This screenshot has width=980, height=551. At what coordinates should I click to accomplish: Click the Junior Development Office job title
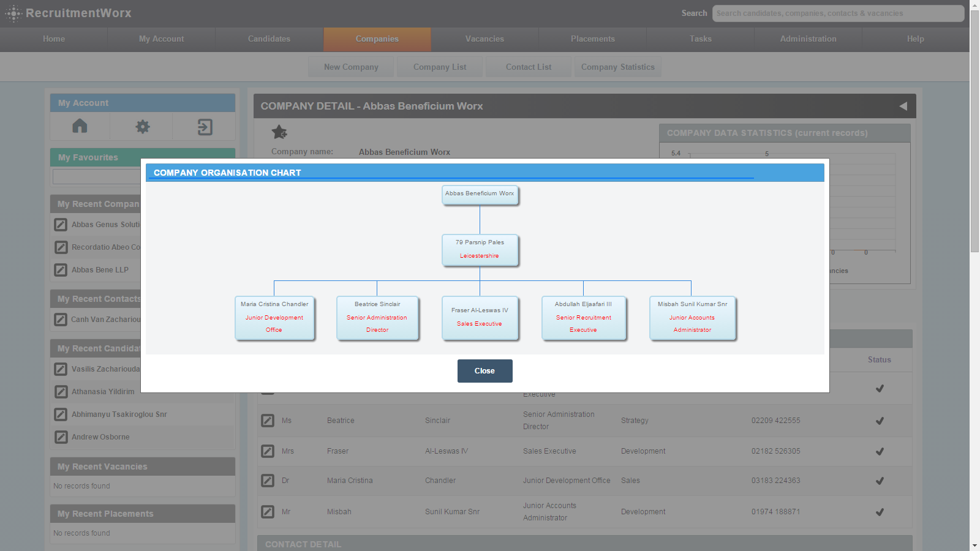(x=567, y=481)
